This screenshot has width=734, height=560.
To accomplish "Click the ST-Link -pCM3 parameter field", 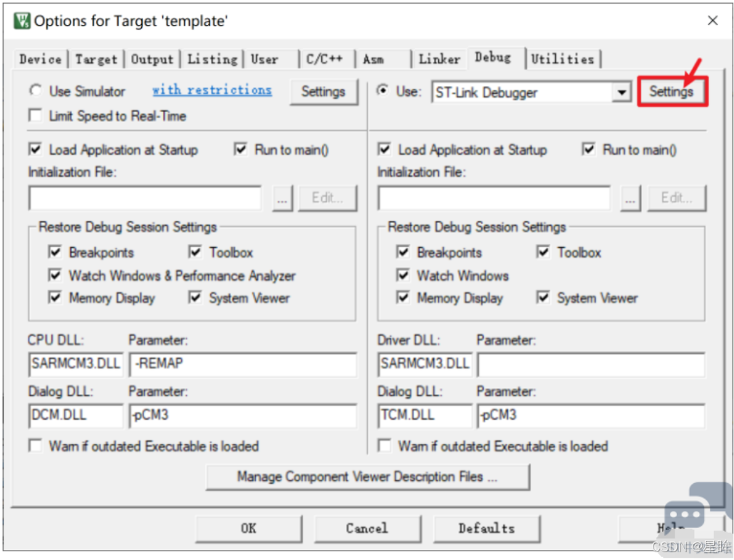I will 591,415.
